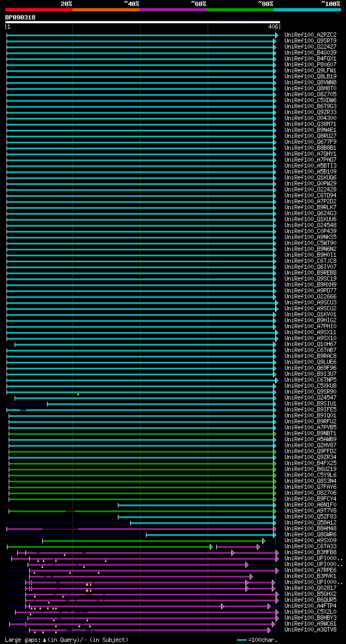Select the UniRef100_A9NKS5 label
The image size is (346, 644).
(x=310, y=237)
